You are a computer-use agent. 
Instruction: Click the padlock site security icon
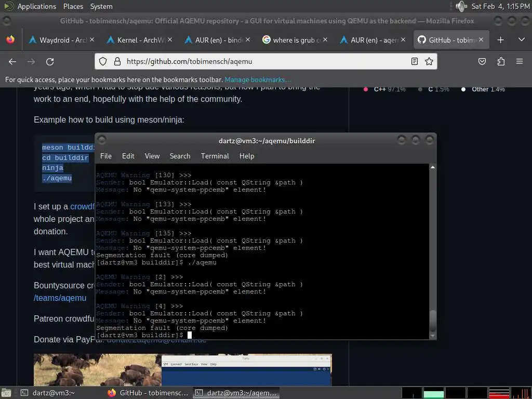point(117,61)
